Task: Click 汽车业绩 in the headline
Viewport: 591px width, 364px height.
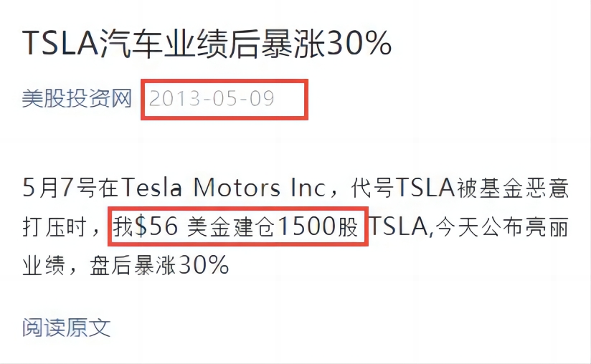Action: tap(164, 43)
